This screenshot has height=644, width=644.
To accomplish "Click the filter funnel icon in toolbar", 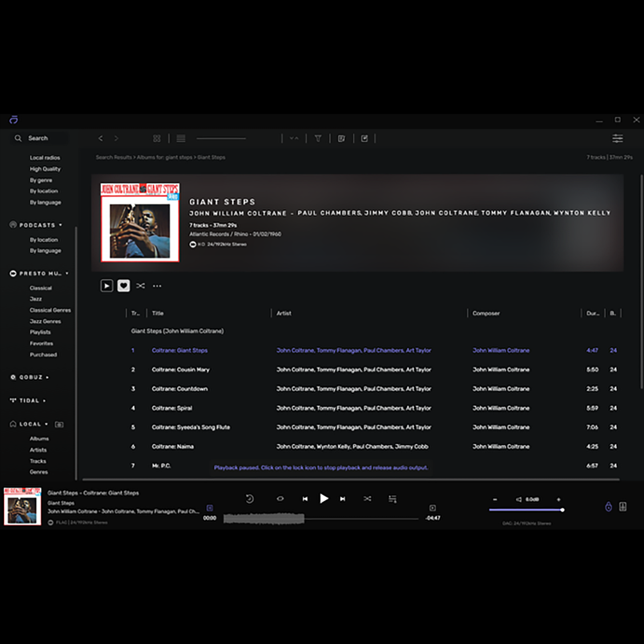I will [x=318, y=138].
